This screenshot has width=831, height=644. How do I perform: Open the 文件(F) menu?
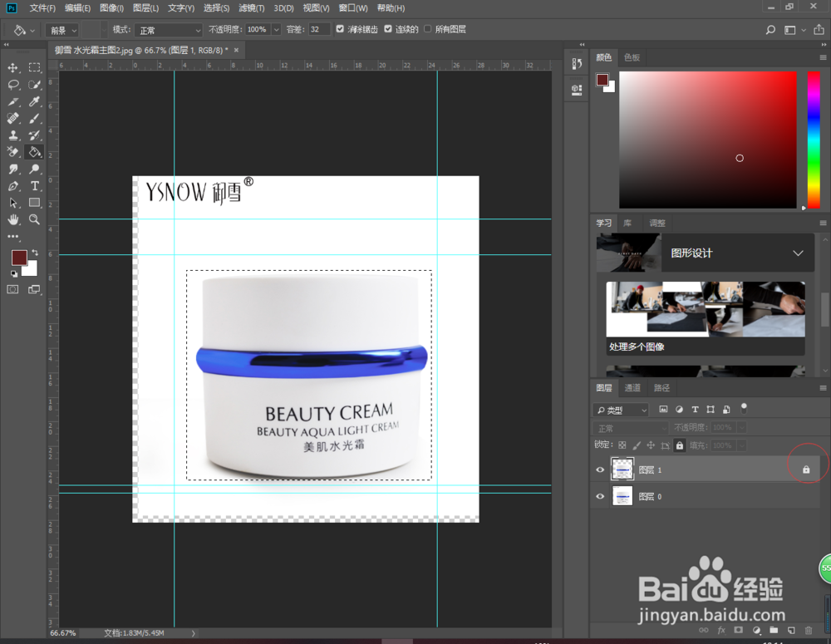42,8
